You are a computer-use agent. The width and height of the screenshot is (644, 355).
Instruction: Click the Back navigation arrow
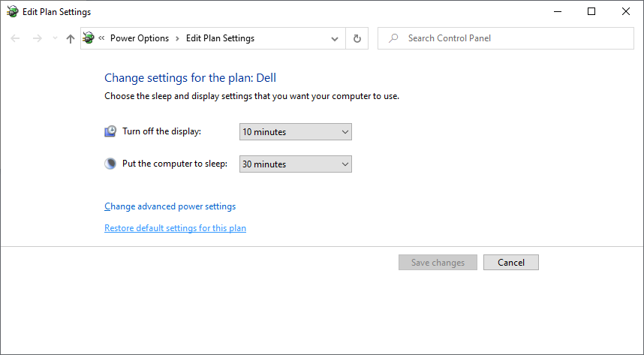(x=15, y=38)
